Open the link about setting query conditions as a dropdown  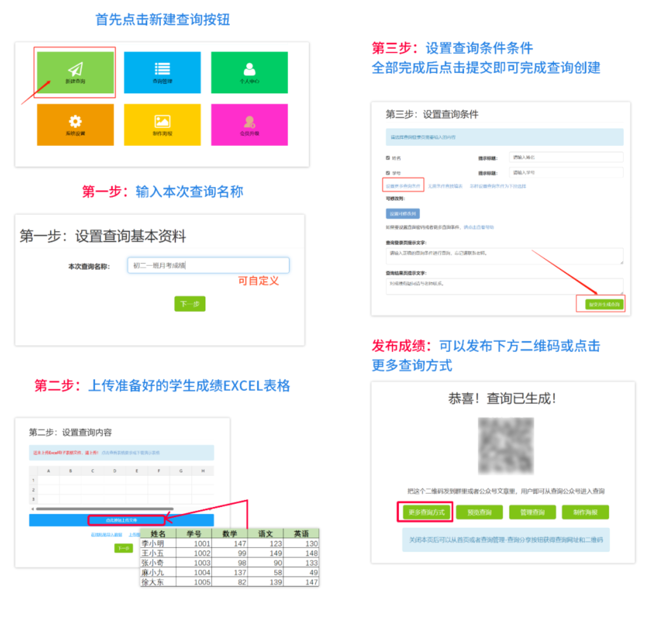pos(498,186)
